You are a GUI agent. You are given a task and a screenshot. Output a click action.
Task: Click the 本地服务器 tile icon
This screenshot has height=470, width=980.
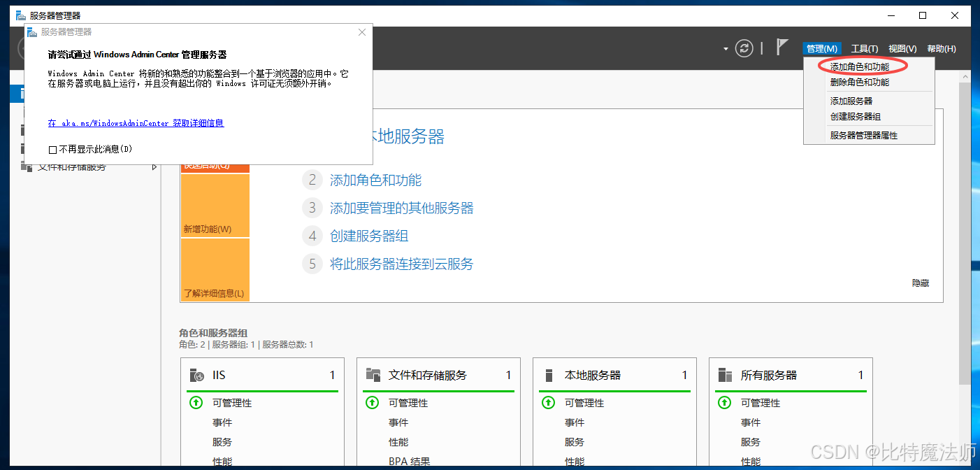[549, 376]
